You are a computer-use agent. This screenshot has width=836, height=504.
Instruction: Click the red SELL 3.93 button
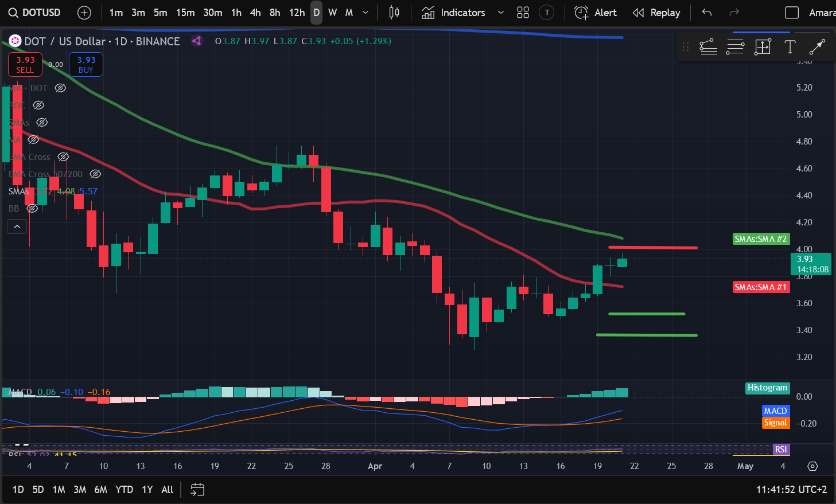click(x=25, y=64)
